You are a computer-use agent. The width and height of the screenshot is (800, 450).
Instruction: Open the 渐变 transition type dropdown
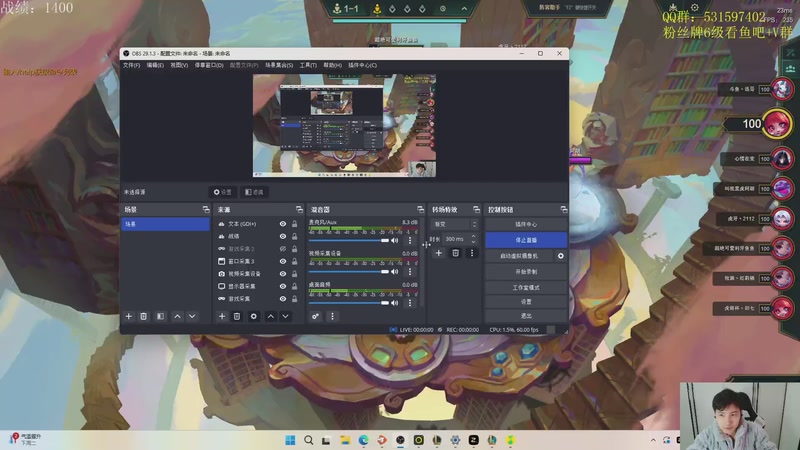[455, 224]
